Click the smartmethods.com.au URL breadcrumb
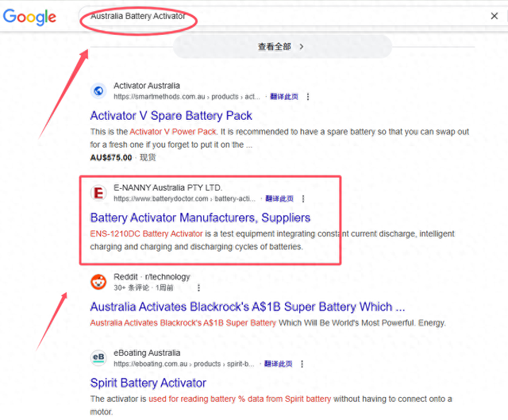Image resolution: width=508 pixels, height=420 pixels. click(187, 97)
